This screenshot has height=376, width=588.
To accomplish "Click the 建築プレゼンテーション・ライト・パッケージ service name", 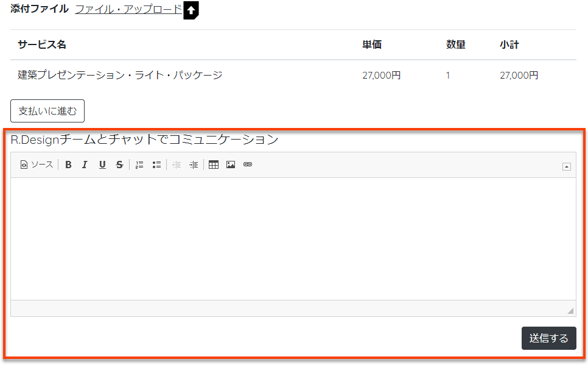I will click(120, 76).
